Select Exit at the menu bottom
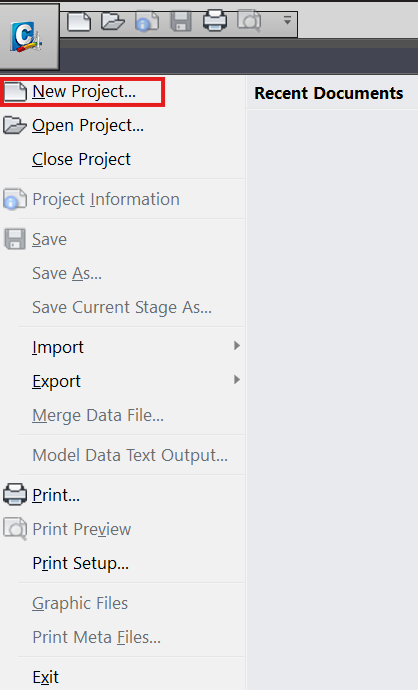 [x=46, y=677]
